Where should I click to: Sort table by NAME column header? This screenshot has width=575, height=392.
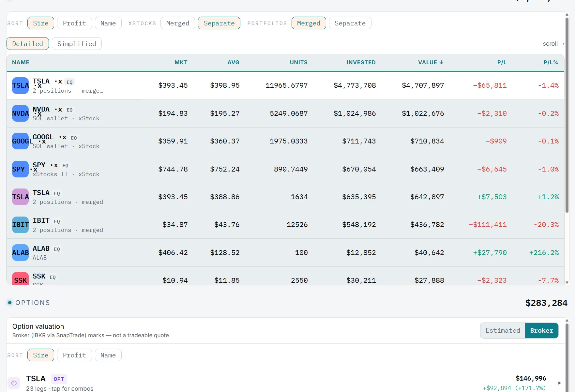(x=21, y=62)
